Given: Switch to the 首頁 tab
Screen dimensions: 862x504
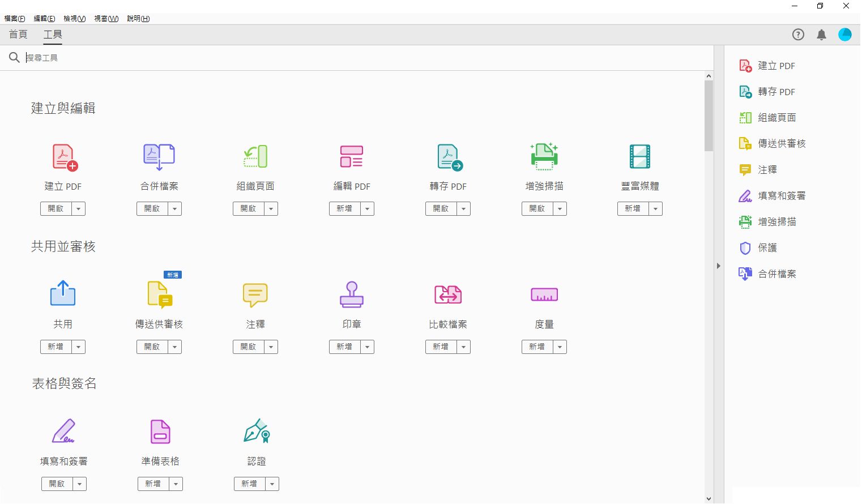Looking at the screenshot, I should (18, 35).
